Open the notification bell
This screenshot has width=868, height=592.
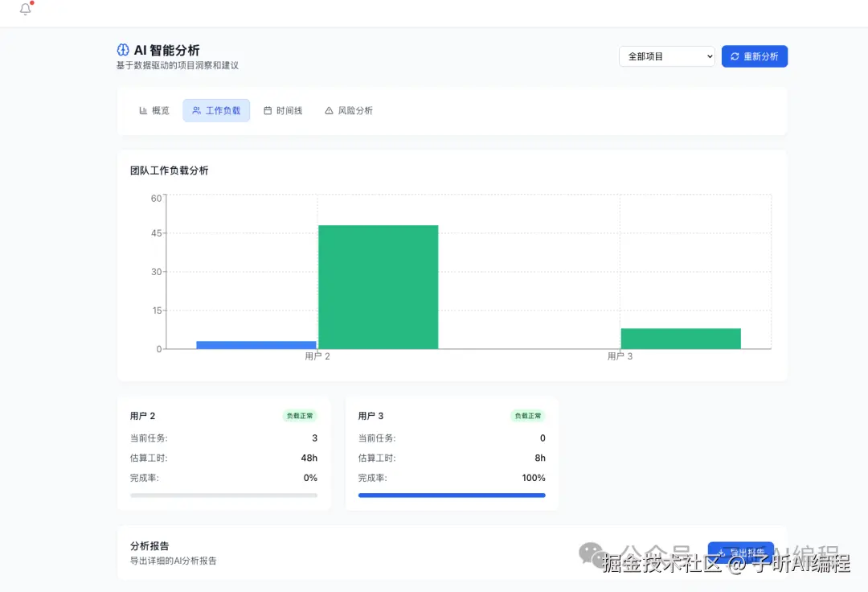[x=26, y=8]
